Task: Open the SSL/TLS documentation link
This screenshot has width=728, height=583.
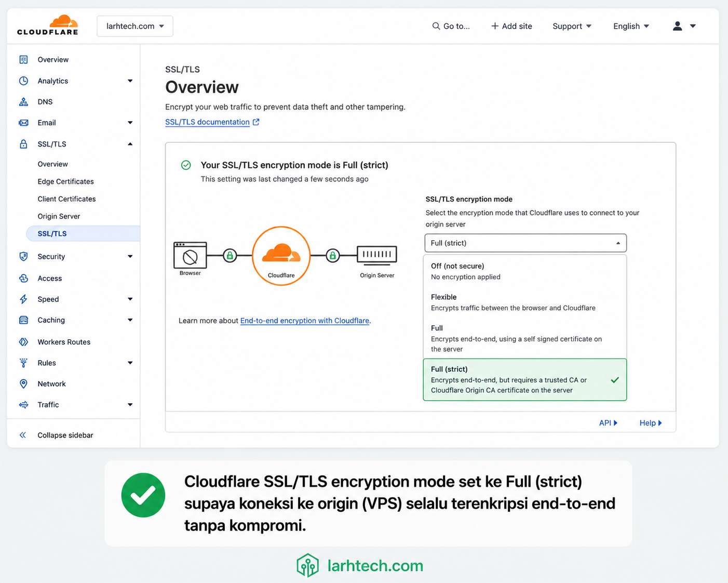Action: tap(208, 122)
